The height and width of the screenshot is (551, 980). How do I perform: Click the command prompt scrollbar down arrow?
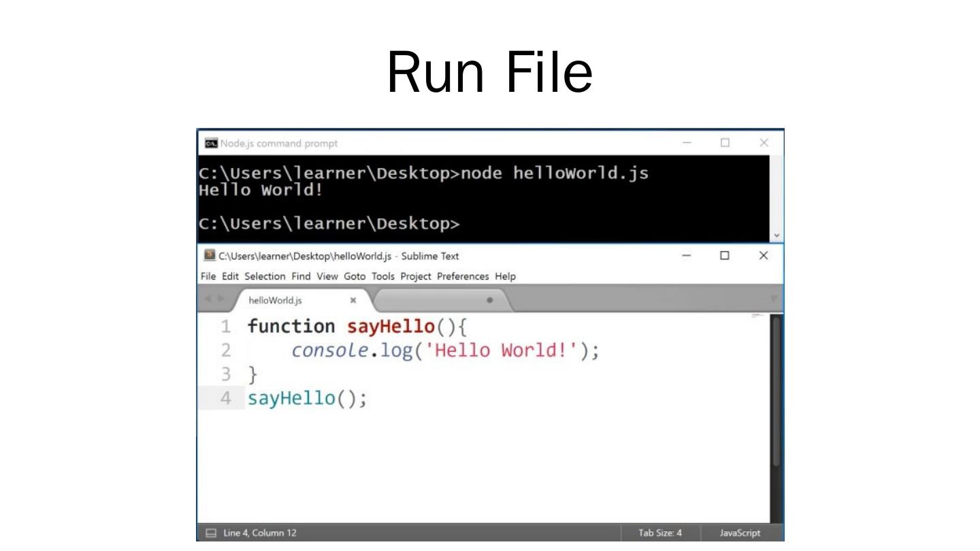(x=777, y=236)
